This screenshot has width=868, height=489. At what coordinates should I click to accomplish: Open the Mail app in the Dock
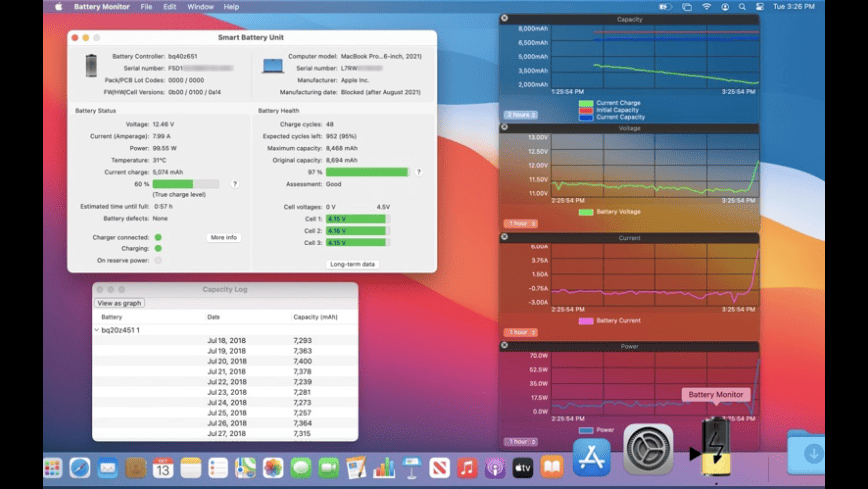108,468
